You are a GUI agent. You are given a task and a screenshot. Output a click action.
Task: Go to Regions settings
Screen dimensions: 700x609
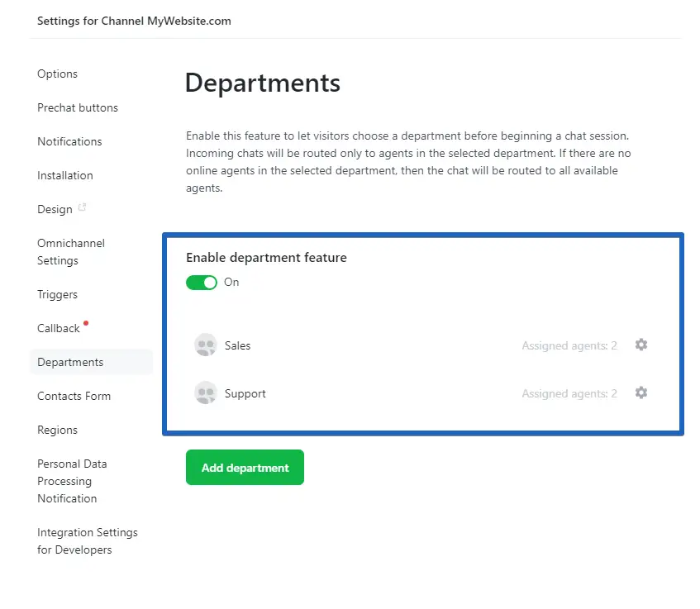click(x=57, y=430)
